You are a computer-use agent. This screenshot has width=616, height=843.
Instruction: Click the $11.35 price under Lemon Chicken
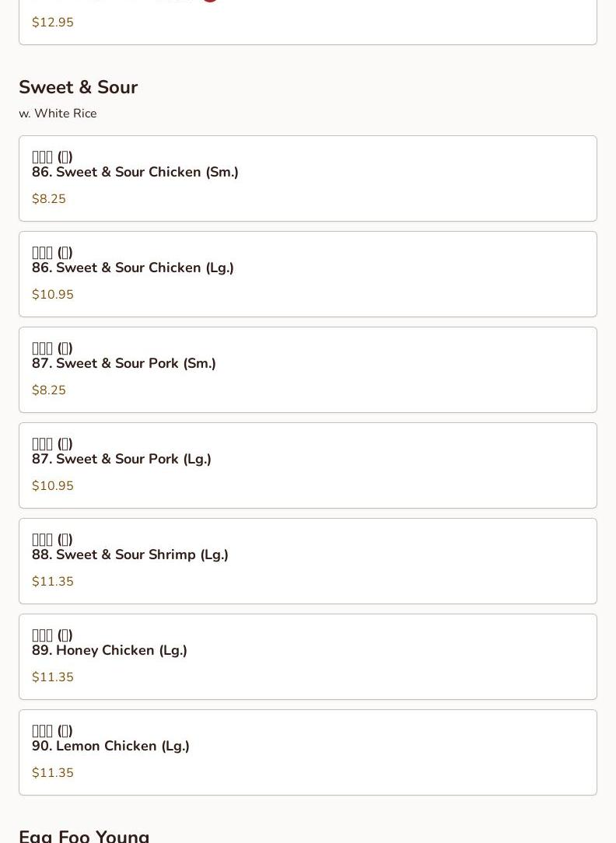(53, 773)
